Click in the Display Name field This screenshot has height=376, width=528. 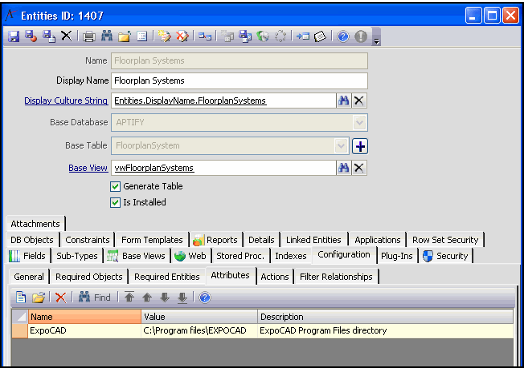click(239, 81)
